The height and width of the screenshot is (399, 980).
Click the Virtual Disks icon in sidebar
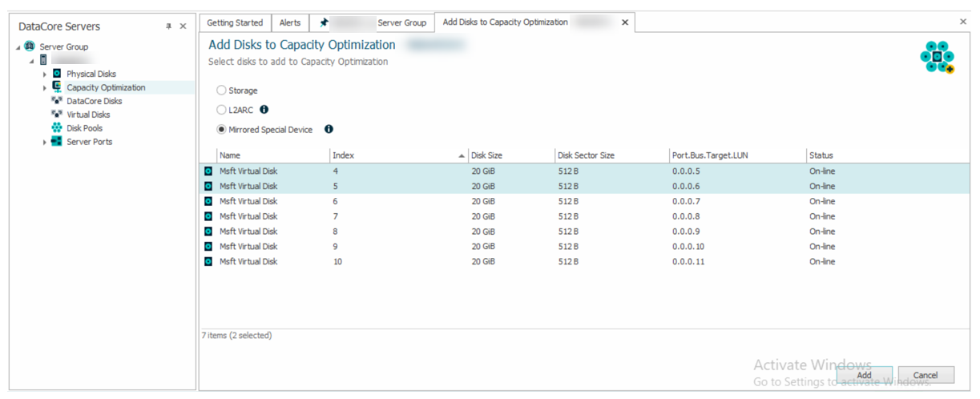click(x=57, y=115)
